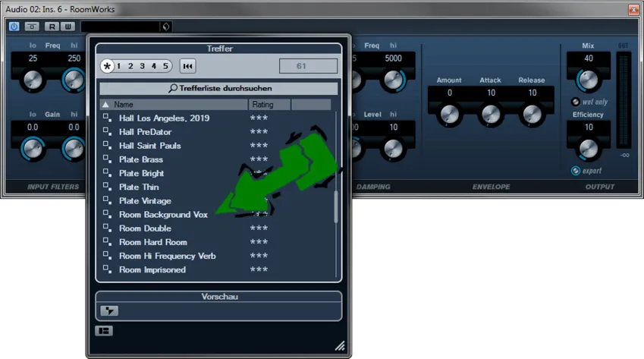Screen dimensions: 644x359
Task: Select the Room Background Vox preset
Action: 163,215
